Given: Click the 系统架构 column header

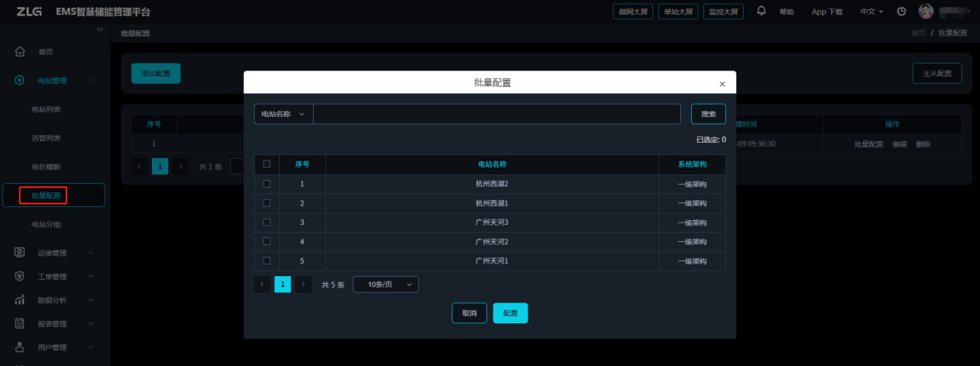Looking at the screenshot, I should tap(692, 164).
